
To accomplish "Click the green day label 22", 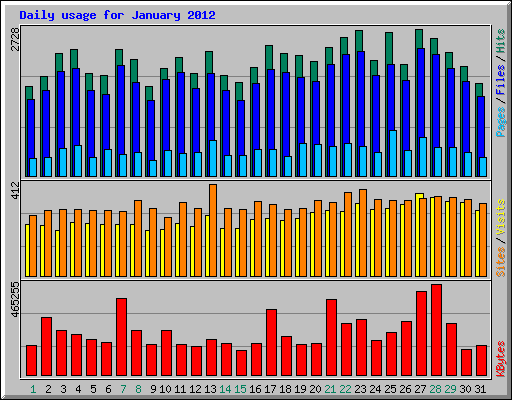I will pyautogui.click(x=345, y=389).
